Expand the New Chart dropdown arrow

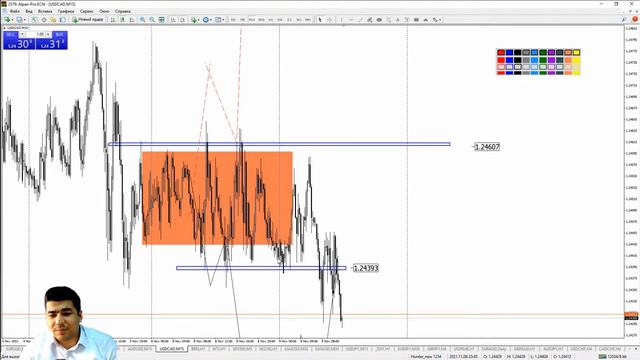pos(12,20)
